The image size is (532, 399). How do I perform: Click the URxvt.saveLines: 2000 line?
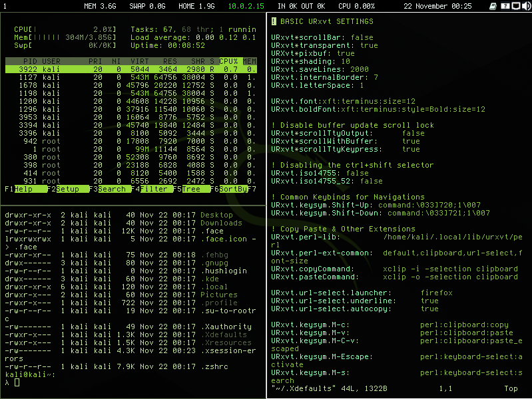point(320,69)
